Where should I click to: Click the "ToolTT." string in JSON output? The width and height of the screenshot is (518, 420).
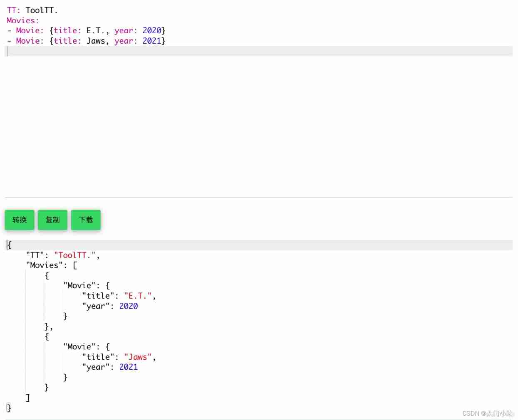(75, 255)
